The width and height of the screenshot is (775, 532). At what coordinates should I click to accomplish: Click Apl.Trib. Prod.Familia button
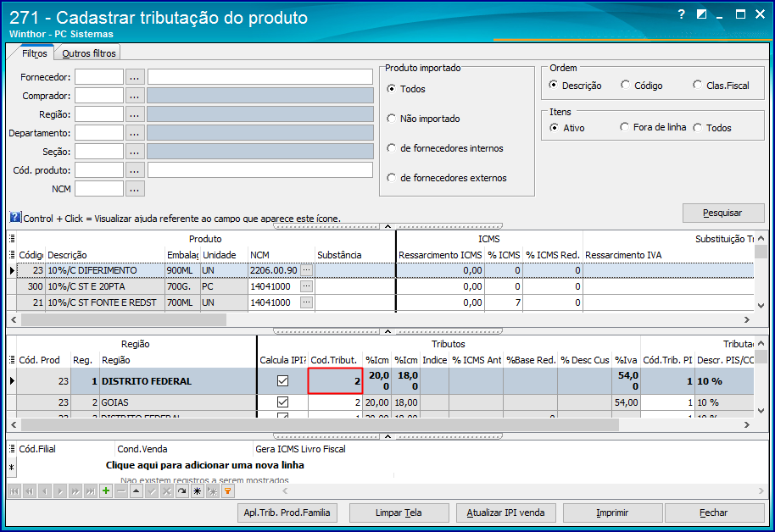click(287, 513)
